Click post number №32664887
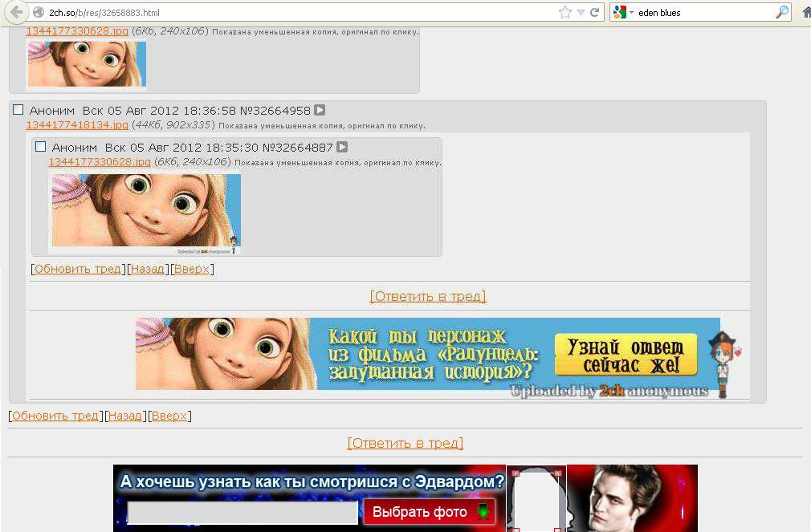811x532 pixels. click(297, 148)
